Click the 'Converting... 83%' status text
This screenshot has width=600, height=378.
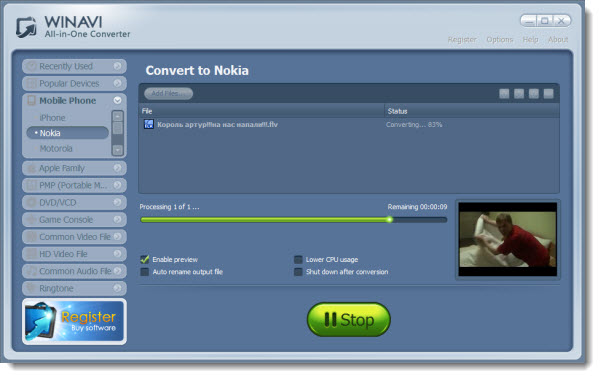pyautogui.click(x=414, y=125)
